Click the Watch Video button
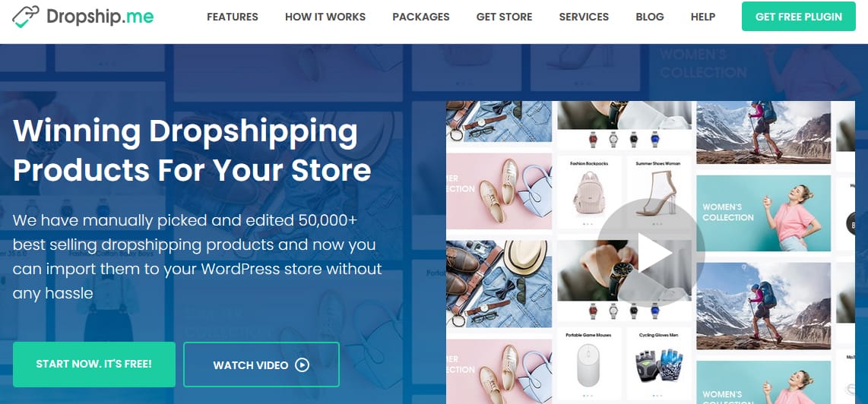 coord(261,365)
